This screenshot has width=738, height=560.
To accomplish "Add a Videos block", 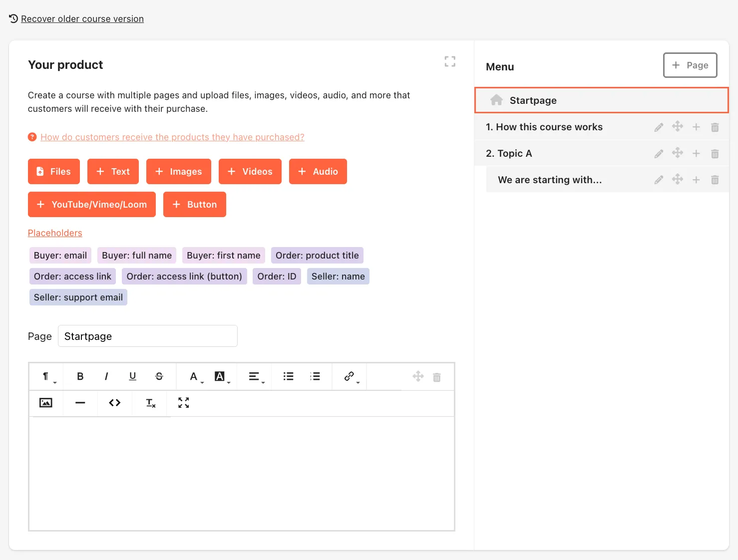I will (250, 171).
